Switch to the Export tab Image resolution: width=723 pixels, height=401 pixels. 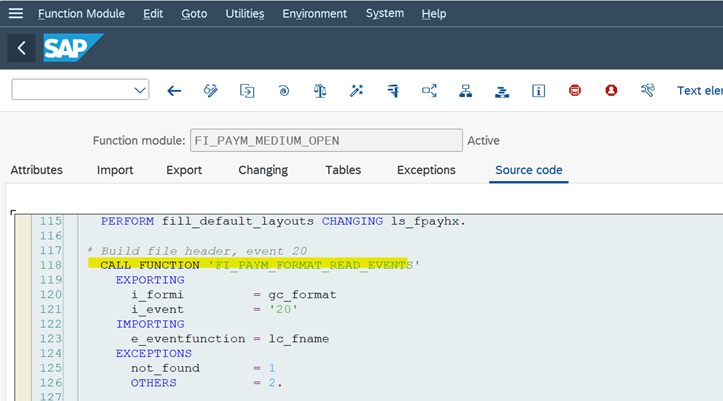(184, 170)
